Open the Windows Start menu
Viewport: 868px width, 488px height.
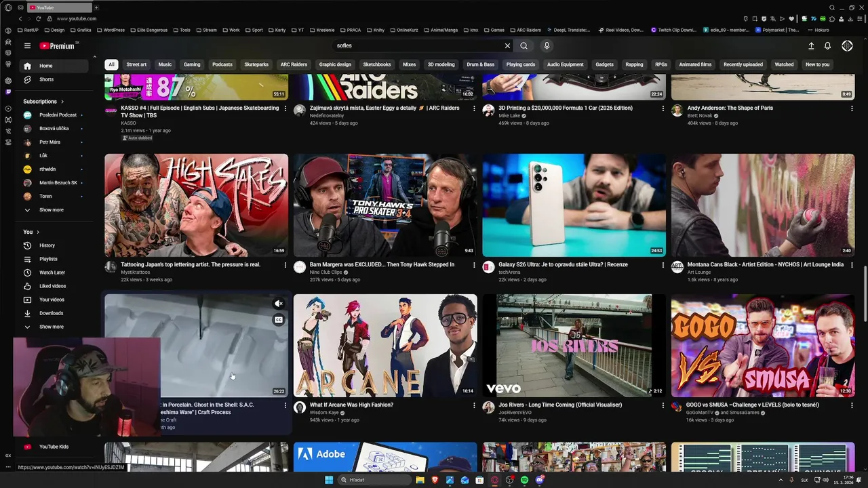click(x=329, y=480)
